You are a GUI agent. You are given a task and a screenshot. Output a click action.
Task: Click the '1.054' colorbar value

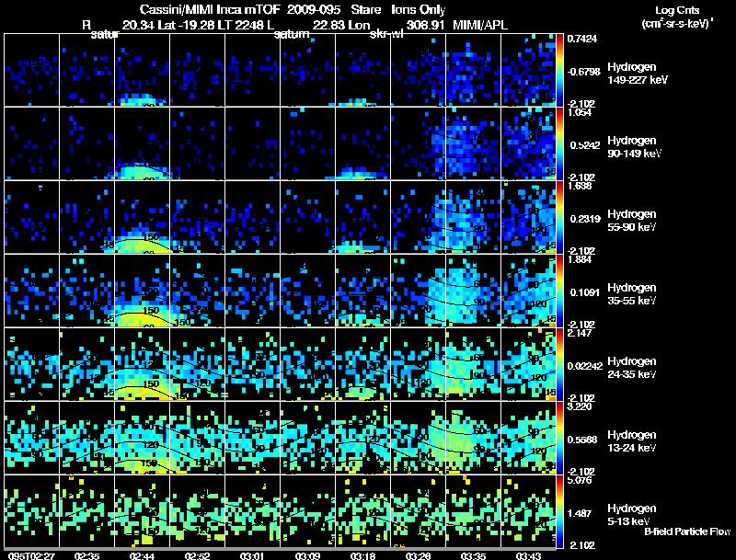coord(580,112)
